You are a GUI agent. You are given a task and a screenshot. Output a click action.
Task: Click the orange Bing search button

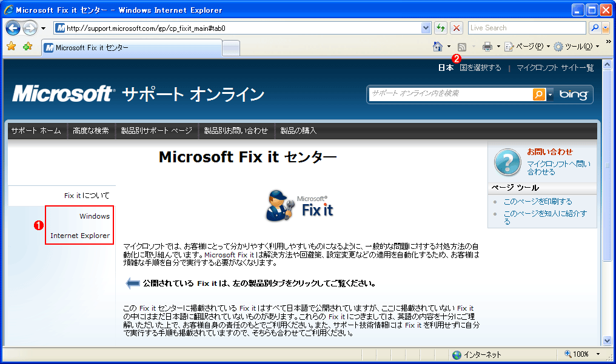pos(539,94)
